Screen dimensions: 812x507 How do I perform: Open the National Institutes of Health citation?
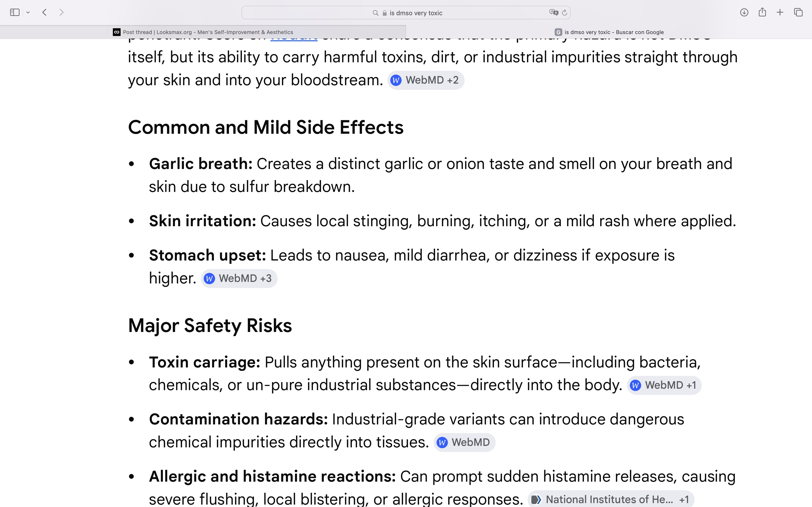click(611, 499)
